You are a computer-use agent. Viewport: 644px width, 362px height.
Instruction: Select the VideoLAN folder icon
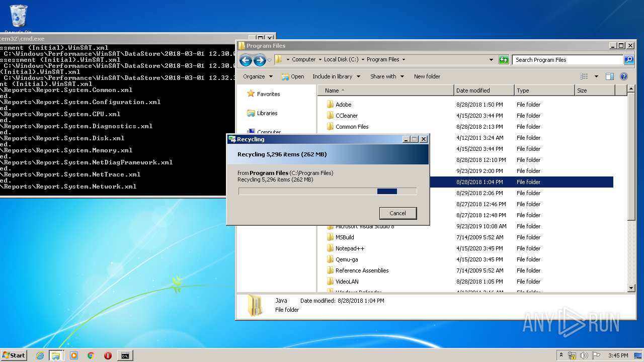330,282
